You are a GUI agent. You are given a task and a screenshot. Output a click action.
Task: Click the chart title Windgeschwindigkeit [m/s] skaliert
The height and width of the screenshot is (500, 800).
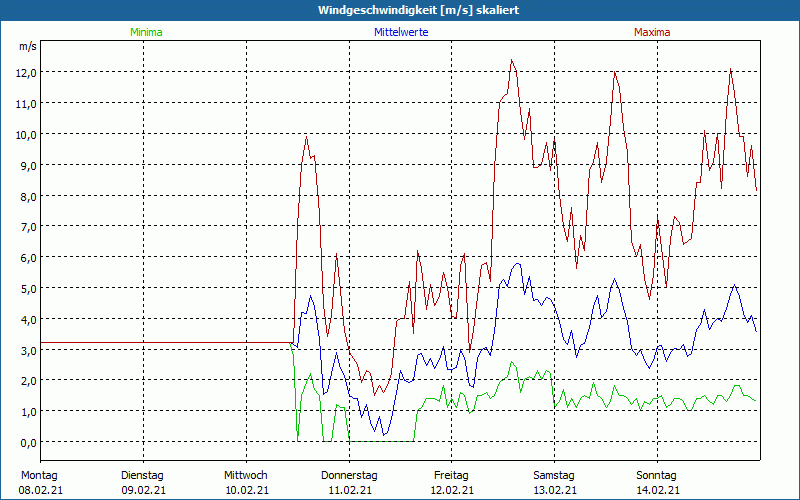pyautogui.click(x=418, y=10)
